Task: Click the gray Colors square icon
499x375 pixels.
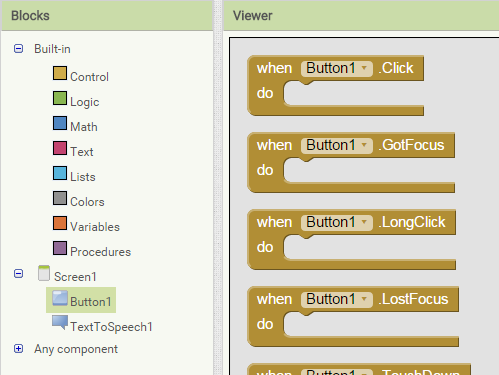Action: (x=60, y=198)
